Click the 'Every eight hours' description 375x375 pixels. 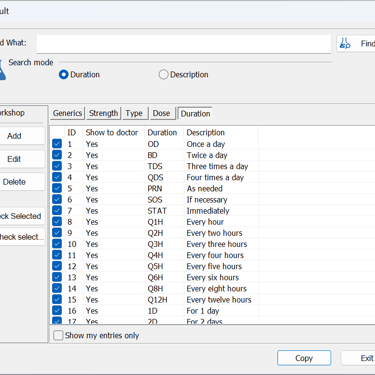[216, 289]
